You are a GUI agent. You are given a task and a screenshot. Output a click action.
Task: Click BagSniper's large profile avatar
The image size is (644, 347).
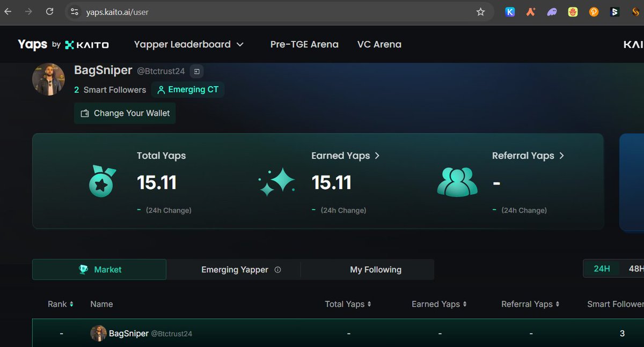click(x=48, y=79)
